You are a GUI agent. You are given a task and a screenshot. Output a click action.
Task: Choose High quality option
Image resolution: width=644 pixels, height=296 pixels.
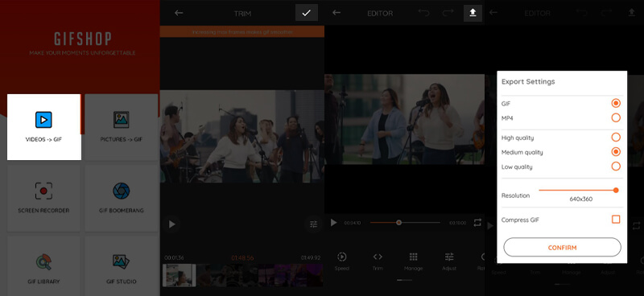[616, 137]
